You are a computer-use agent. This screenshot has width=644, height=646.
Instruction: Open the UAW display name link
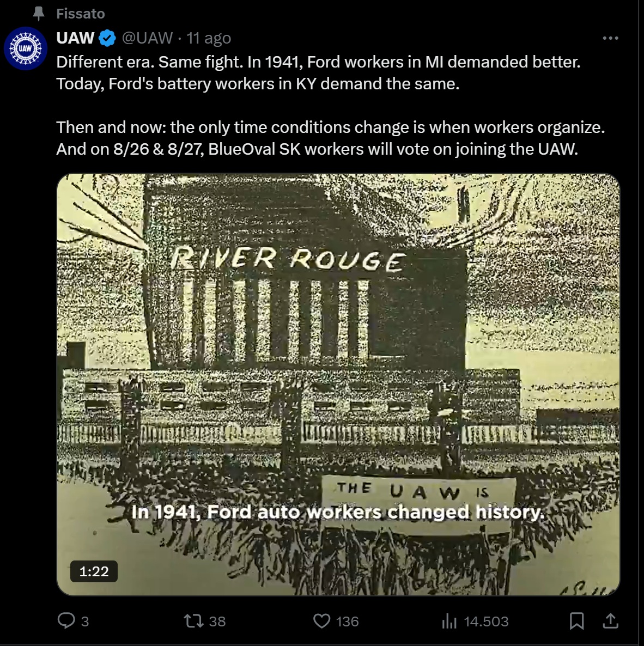click(x=75, y=38)
